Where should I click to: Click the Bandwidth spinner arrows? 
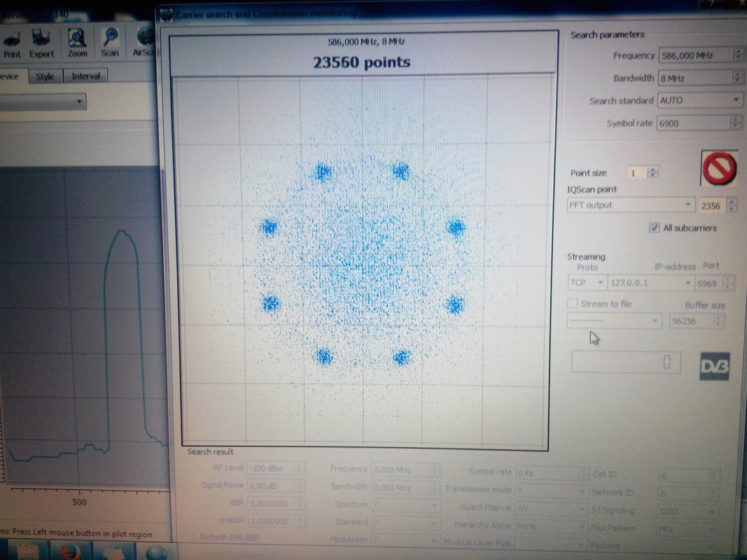(x=737, y=78)
